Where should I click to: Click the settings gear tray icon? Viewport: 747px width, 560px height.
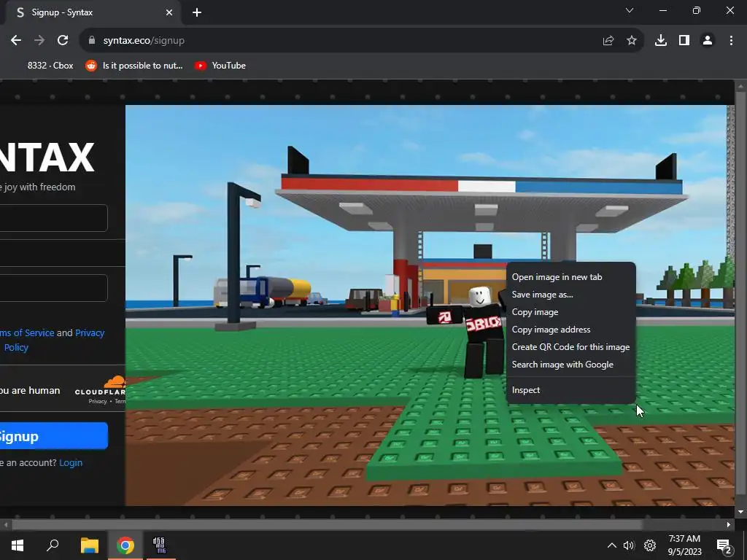650,545
